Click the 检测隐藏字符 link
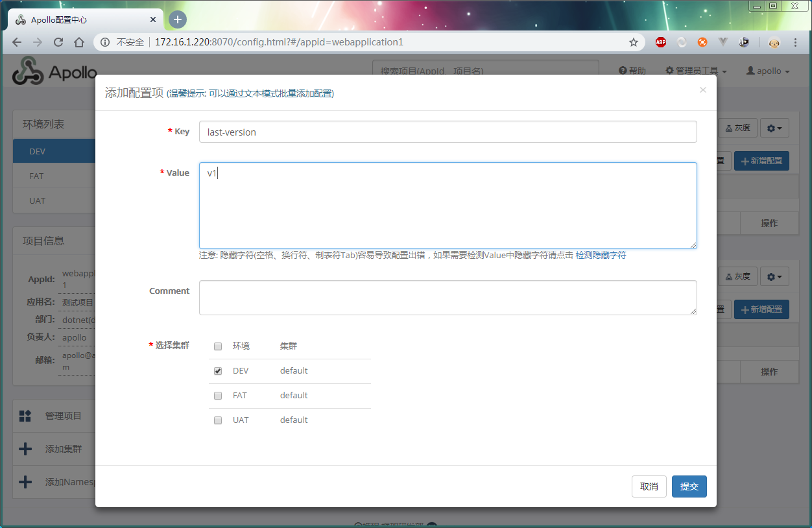Viewport: 812px width, 528px height. click(601, 256)
